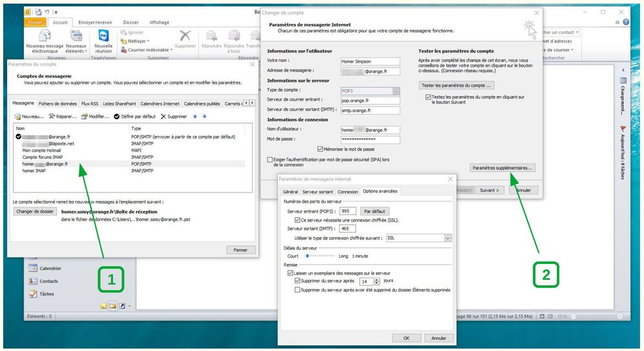The width and height of the screenshot is (644, 351).
Task: Click the Contacts navigation icon
Action: (x=33, y=281)
